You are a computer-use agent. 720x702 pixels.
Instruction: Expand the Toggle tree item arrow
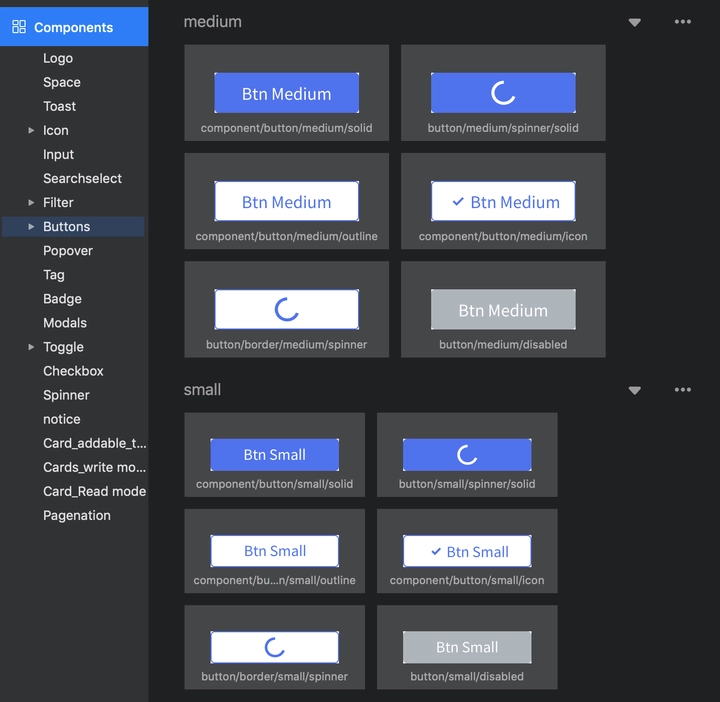click(31, 347)
